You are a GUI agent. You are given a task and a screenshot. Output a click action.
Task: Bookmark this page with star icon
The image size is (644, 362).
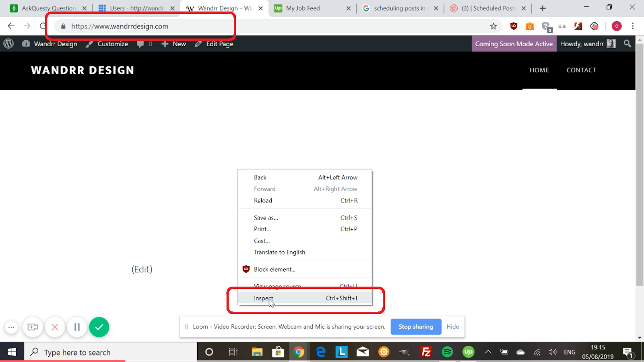[493, 26]
